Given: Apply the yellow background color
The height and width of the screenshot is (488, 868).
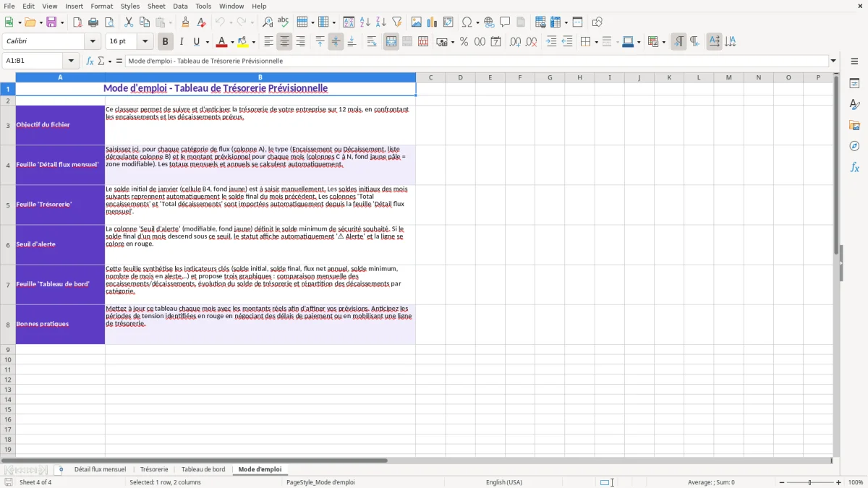Looking at the screenshot, I should pos(243,42).
